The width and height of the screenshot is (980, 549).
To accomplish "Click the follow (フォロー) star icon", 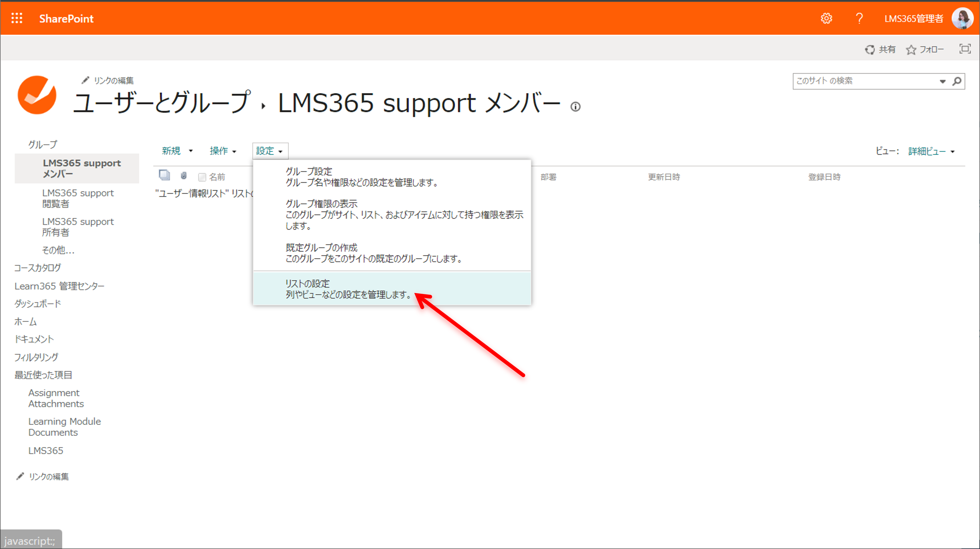I will (911, 49).
